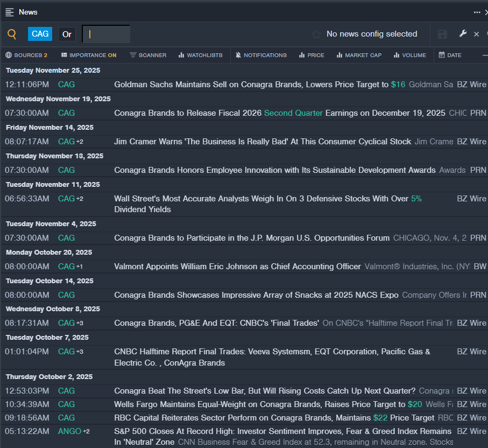The height and width of the screenshot is (448, 488).
Task: Click the save disk icon
Action: pos(442,34)
